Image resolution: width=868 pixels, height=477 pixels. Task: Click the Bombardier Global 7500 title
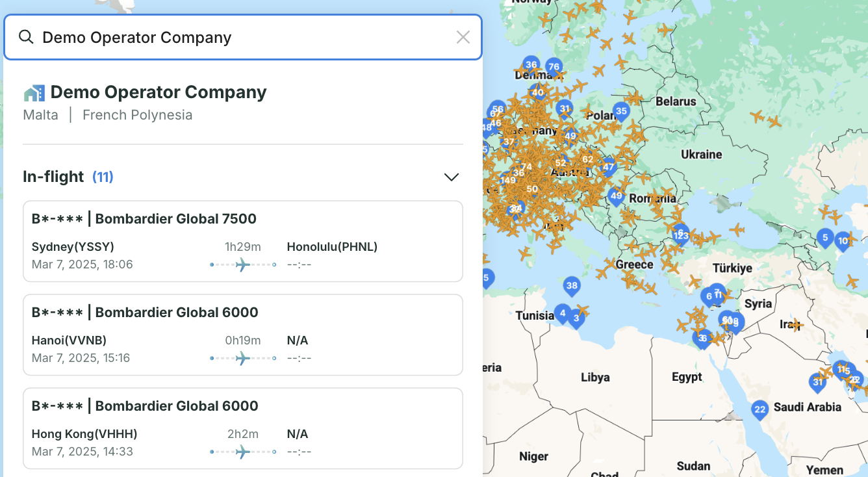[176, 219]
